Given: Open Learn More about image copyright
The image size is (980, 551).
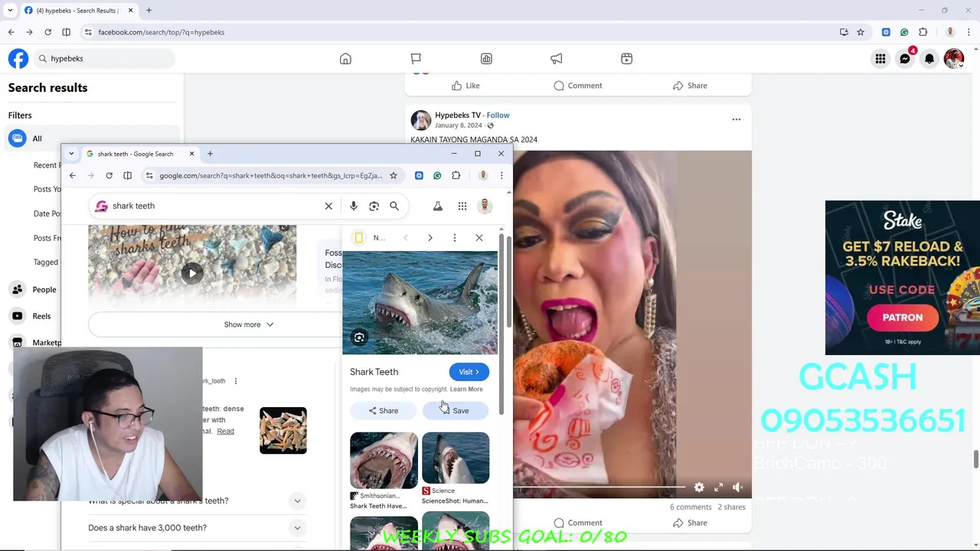Looking at the screenshot, I should (x=466, y=389).
